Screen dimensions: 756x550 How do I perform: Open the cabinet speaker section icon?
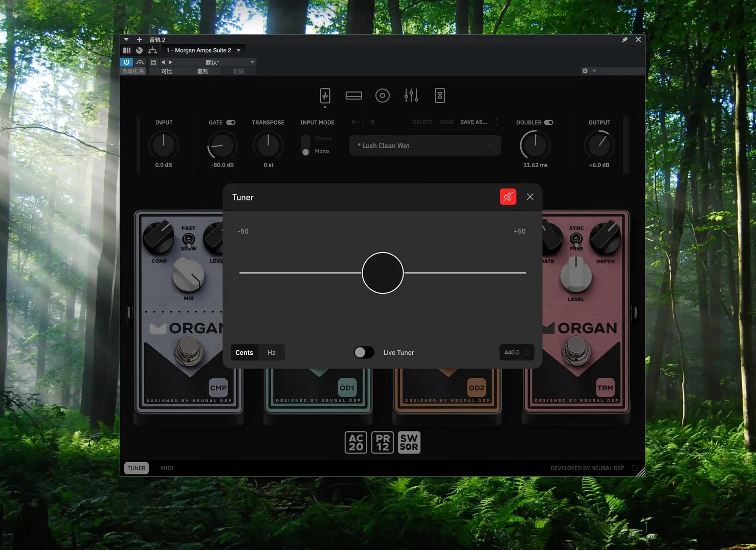pyautogui.click(x=382, y=96)
